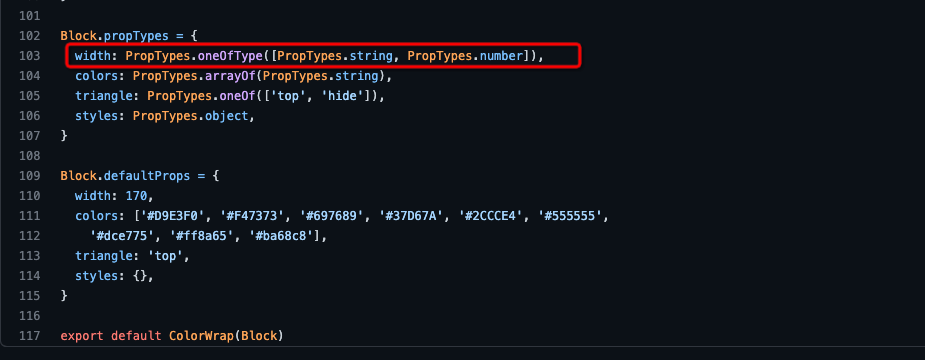Click color string '#ba68c8'
Image resolution: width=925 pixels, height=360 pixels.
(285, 236)
